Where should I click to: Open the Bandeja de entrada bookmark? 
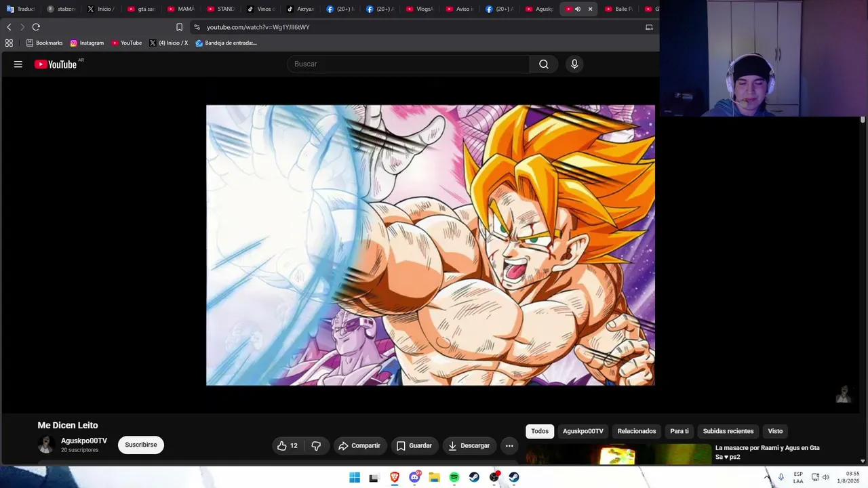click(x=226, y=43)
